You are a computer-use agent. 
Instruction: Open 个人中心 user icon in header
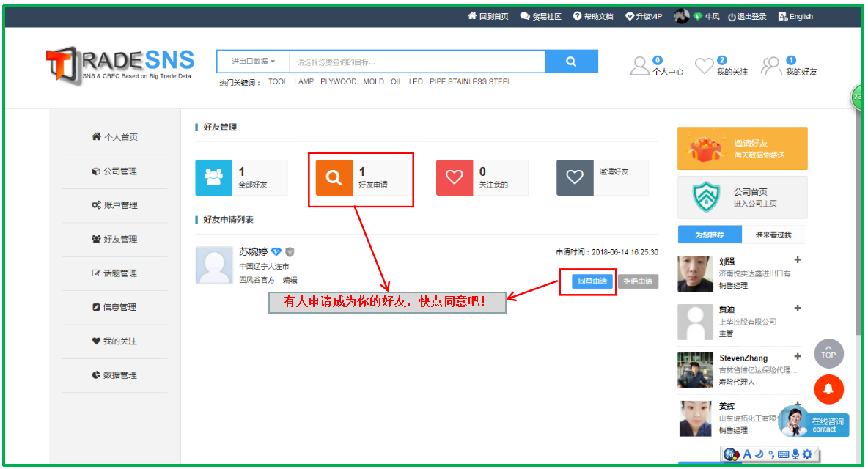[640, 66]
